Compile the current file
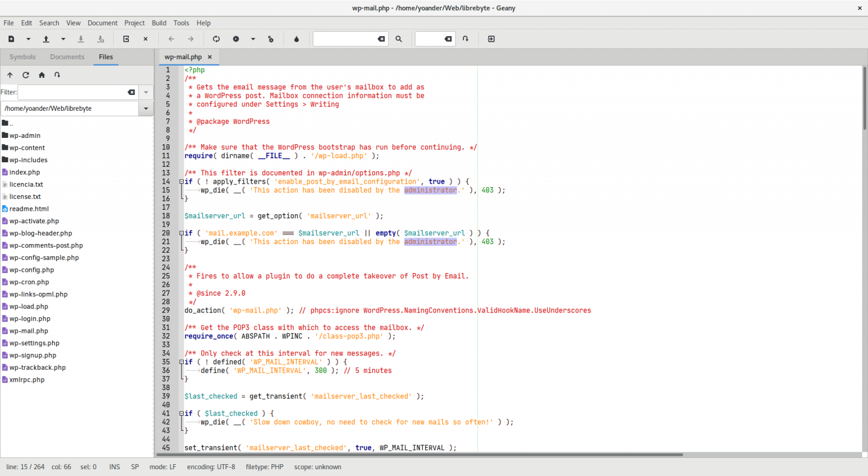Image resolution: width=868 pixels, height=476 pixels. 216,38
